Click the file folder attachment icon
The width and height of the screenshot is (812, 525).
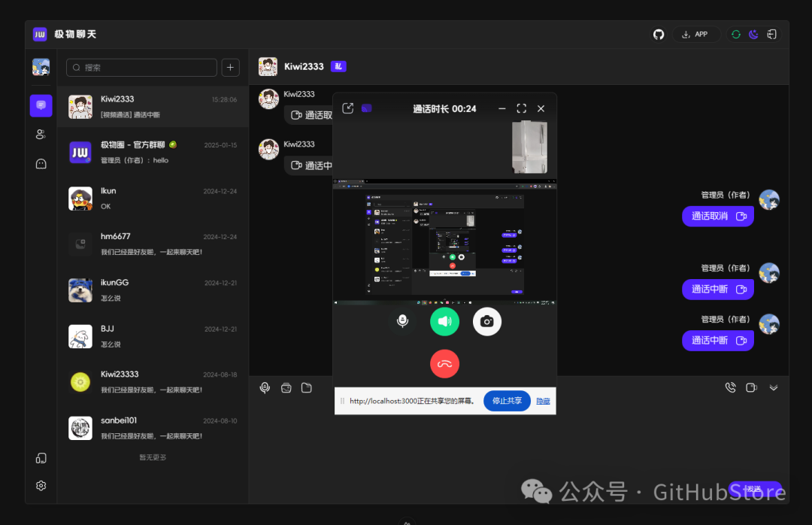307,387
